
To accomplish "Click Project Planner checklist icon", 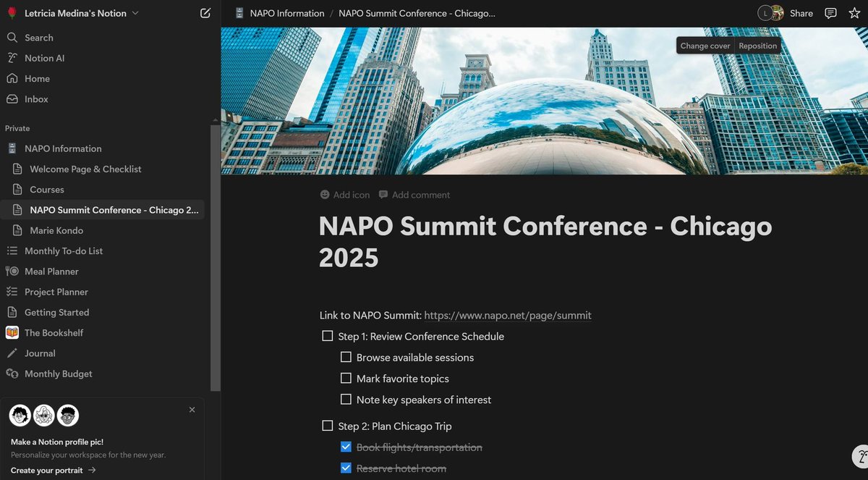I will tap(12, 292).
